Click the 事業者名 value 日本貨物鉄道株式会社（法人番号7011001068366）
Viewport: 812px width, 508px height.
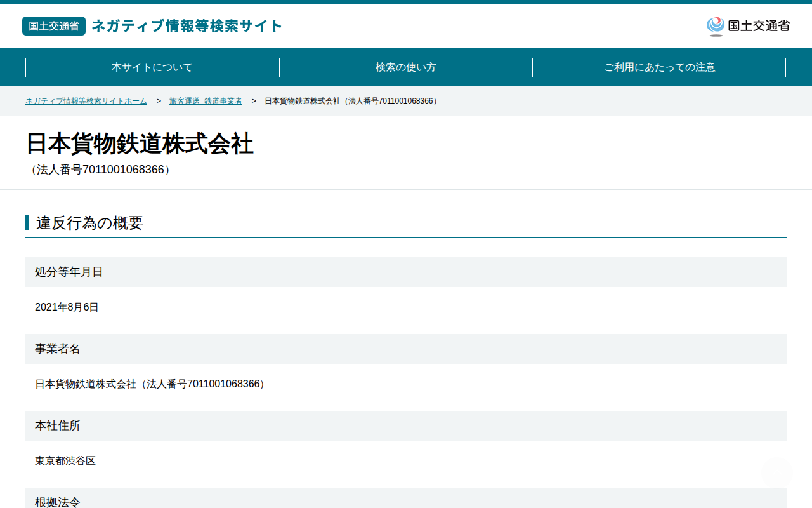coord(151,384)
